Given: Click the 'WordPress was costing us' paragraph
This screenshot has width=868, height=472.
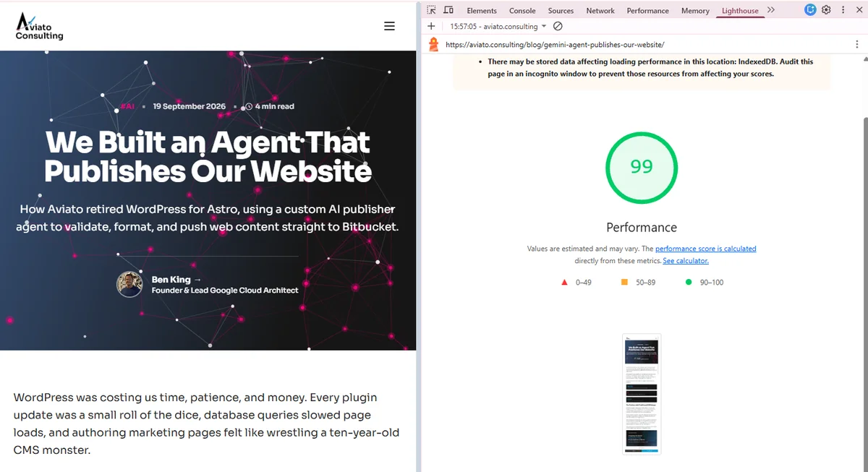Looking at the screenshot, I should pyautogui.click(x=206, y=424).
